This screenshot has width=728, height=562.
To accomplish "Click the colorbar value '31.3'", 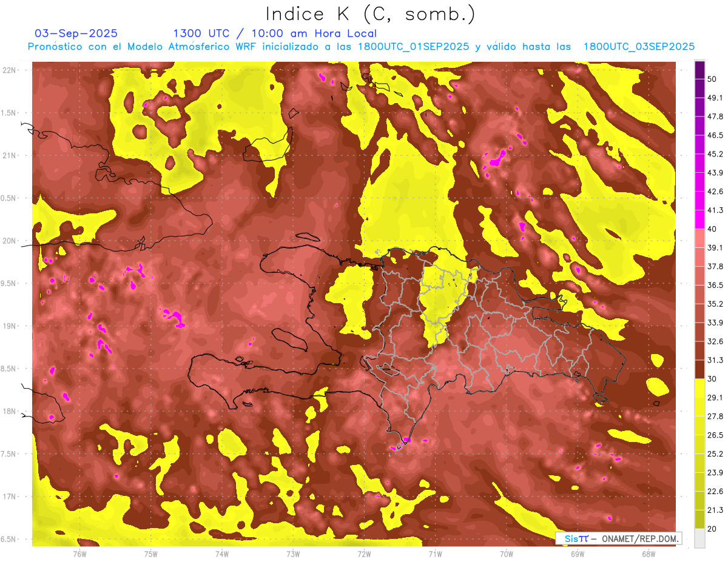I will [715, 360].
